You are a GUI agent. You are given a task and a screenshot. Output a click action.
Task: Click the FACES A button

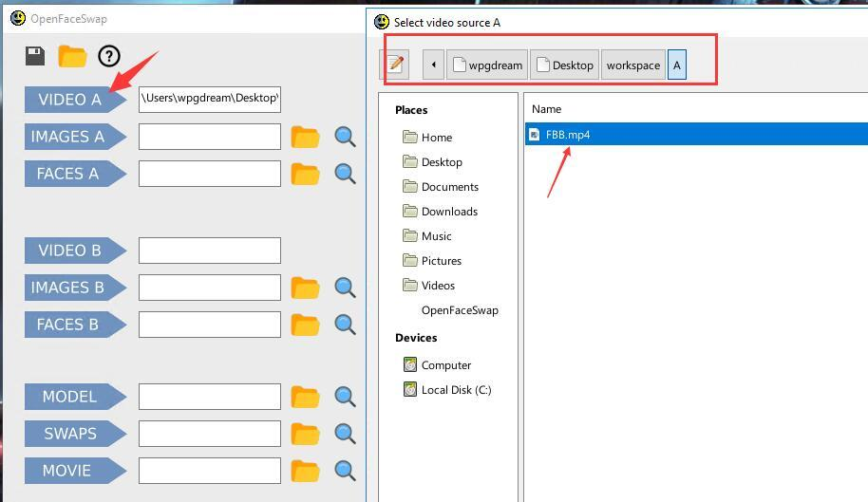76,174
